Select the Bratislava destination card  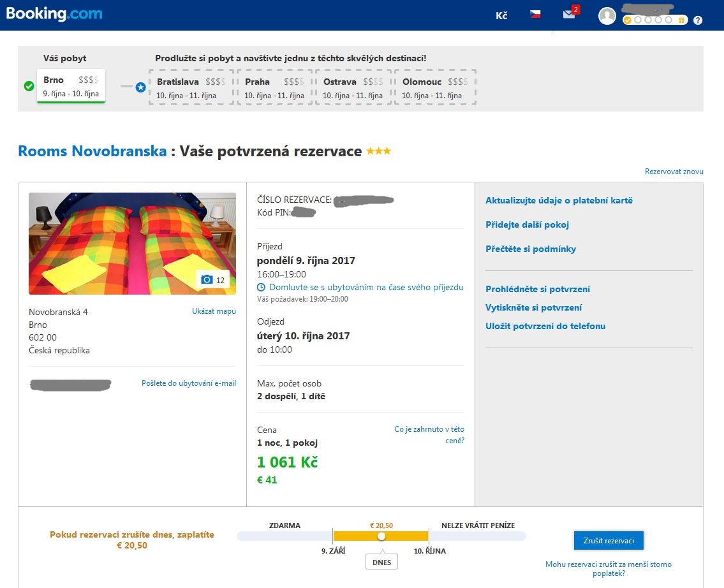coord(191,87)
